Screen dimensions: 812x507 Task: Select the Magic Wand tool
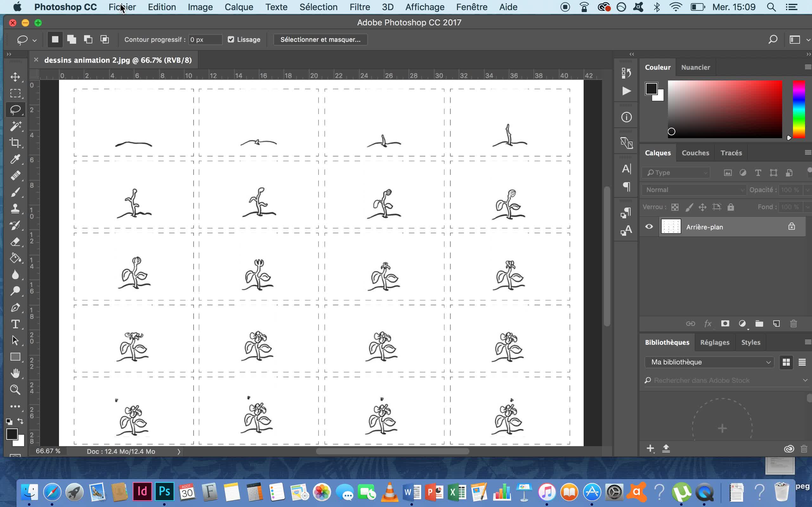coord(15,126)
